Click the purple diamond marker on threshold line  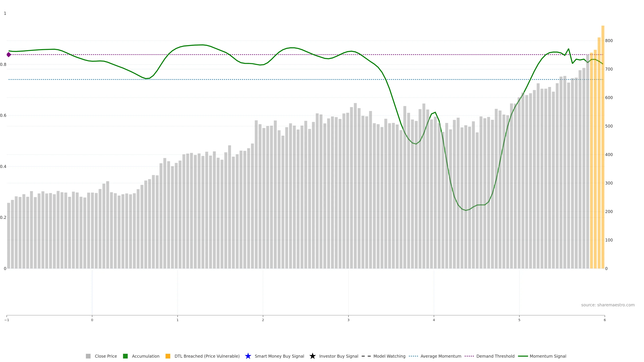coord(9,54)
